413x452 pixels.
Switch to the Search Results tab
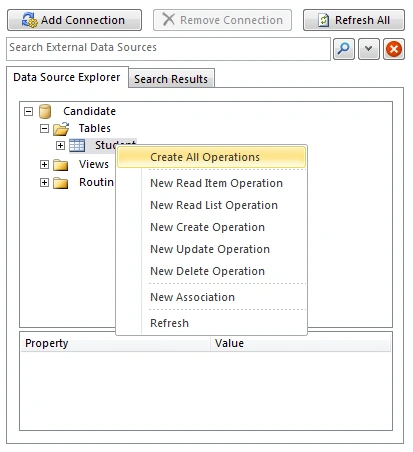point(171,79)
